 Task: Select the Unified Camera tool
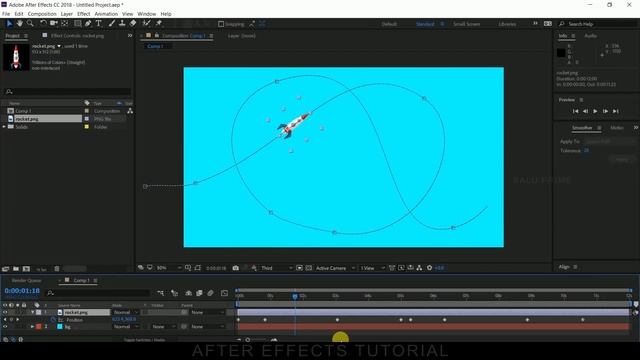(54, 24)
